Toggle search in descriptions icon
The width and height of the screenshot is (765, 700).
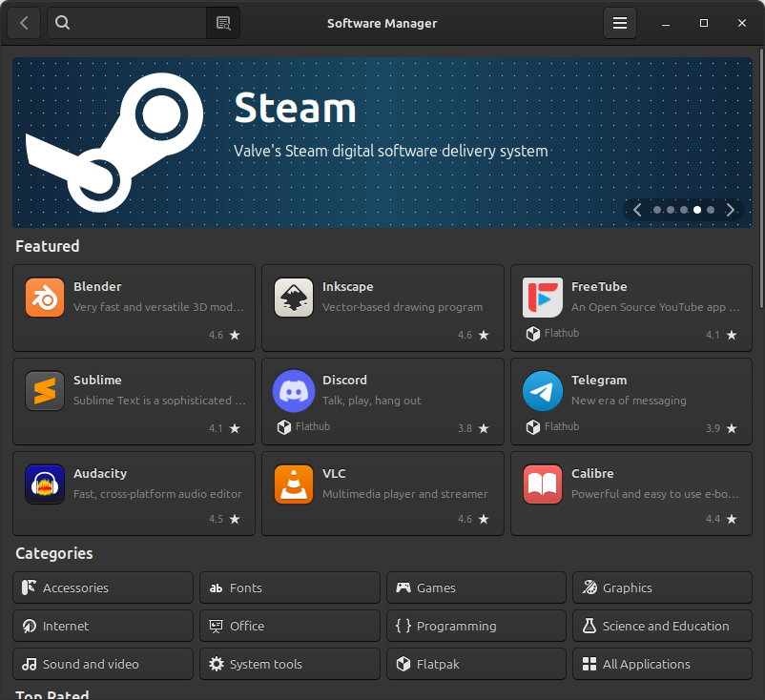click(223, 23)
